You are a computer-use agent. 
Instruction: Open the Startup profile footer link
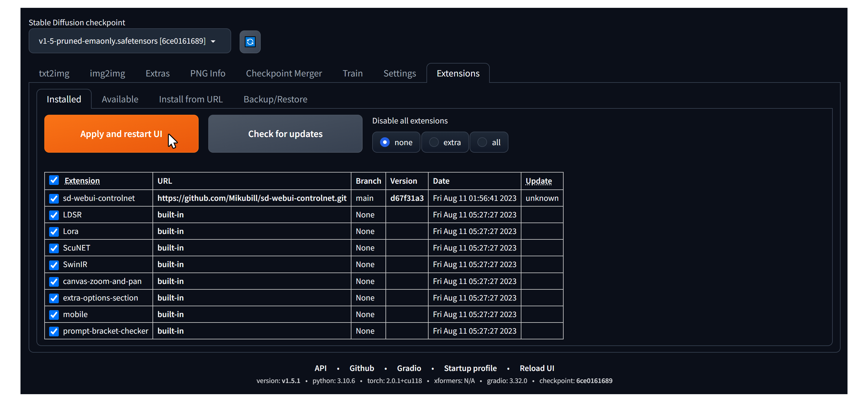[470, 368]
